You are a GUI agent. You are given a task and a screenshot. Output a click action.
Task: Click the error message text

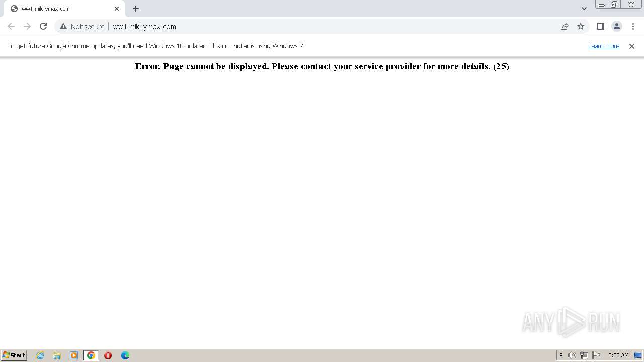click(x=322, y=66)
